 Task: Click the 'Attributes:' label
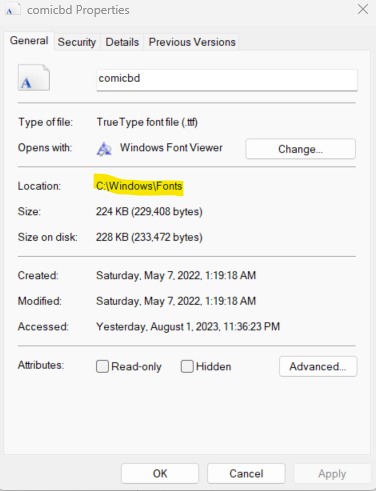coord(41,365)
